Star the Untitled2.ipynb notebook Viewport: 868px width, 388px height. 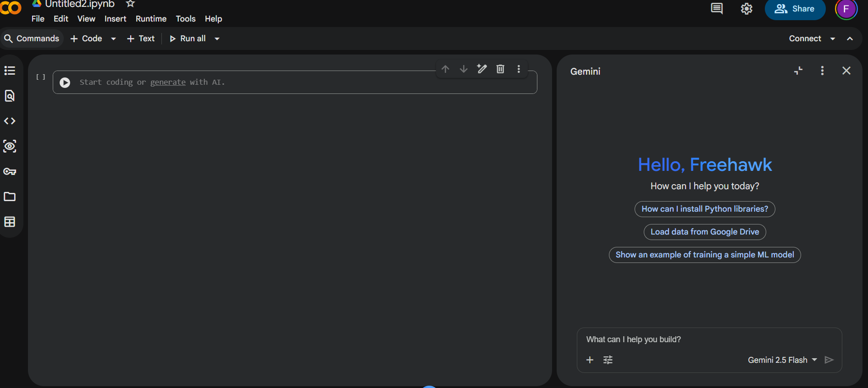[x=130, y=4]
